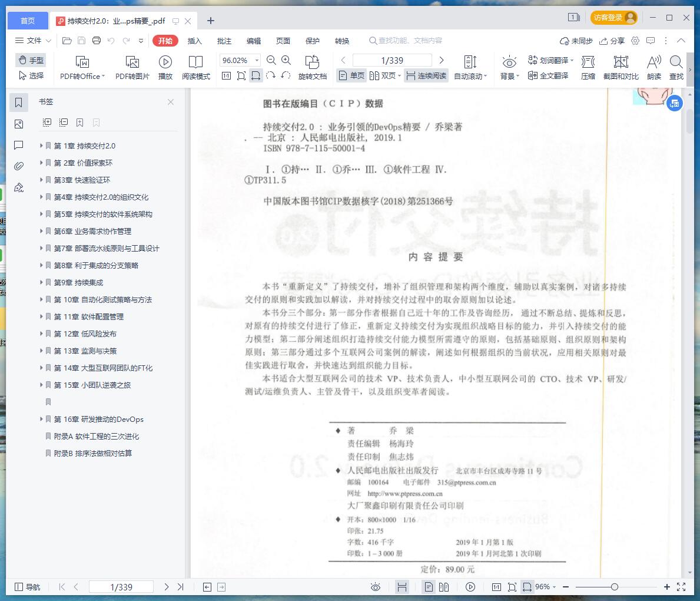Image resolution: width=700 pixels, height=601 pixels.
Task: Switch to the 转换 tab
Action: 342,41
